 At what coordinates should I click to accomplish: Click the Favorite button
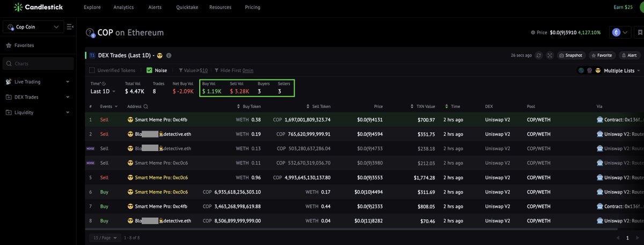[x=602, y=55]
